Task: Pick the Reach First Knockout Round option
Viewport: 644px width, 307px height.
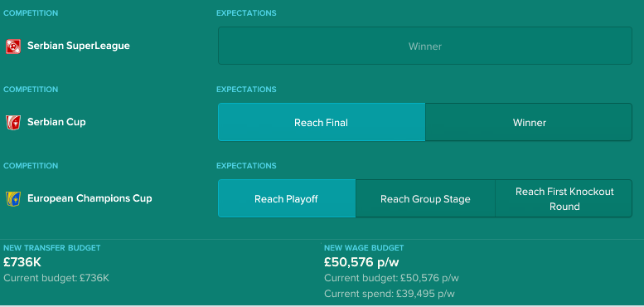Action: [564, 198]
